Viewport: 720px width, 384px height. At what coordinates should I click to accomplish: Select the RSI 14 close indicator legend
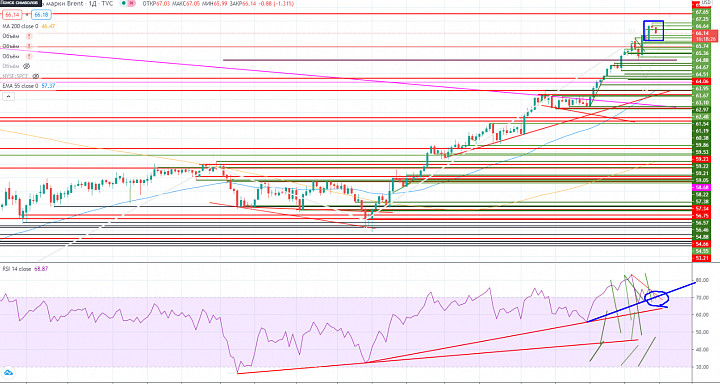coord(17,269)
